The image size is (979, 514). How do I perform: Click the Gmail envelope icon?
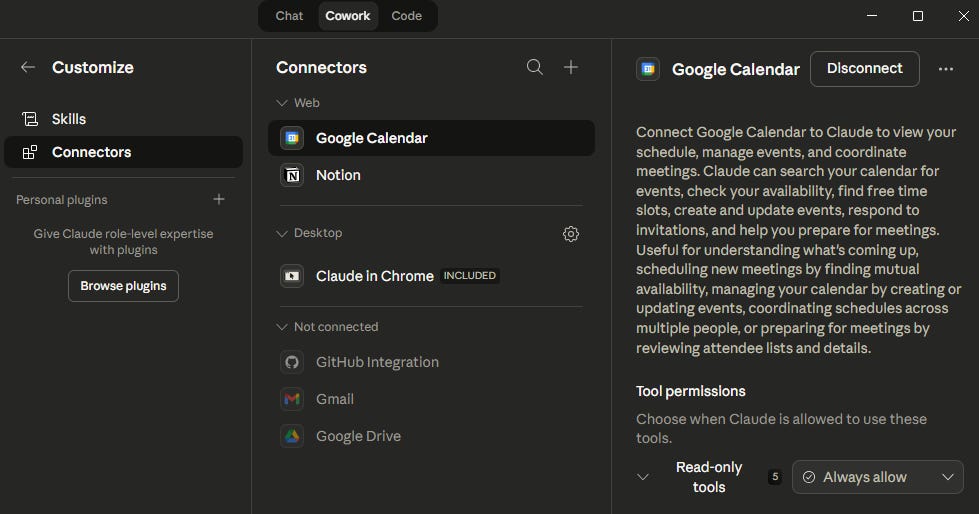point(292,399)
